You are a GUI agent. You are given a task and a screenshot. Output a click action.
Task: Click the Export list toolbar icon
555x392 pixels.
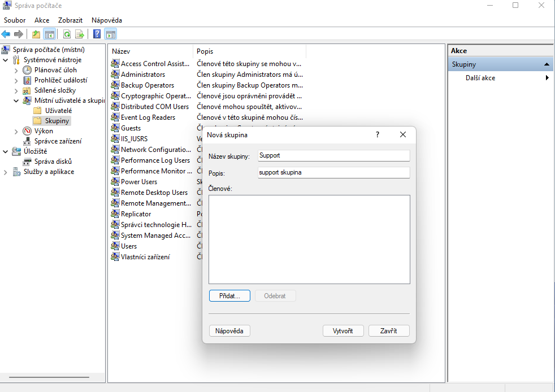click(80, 34)
